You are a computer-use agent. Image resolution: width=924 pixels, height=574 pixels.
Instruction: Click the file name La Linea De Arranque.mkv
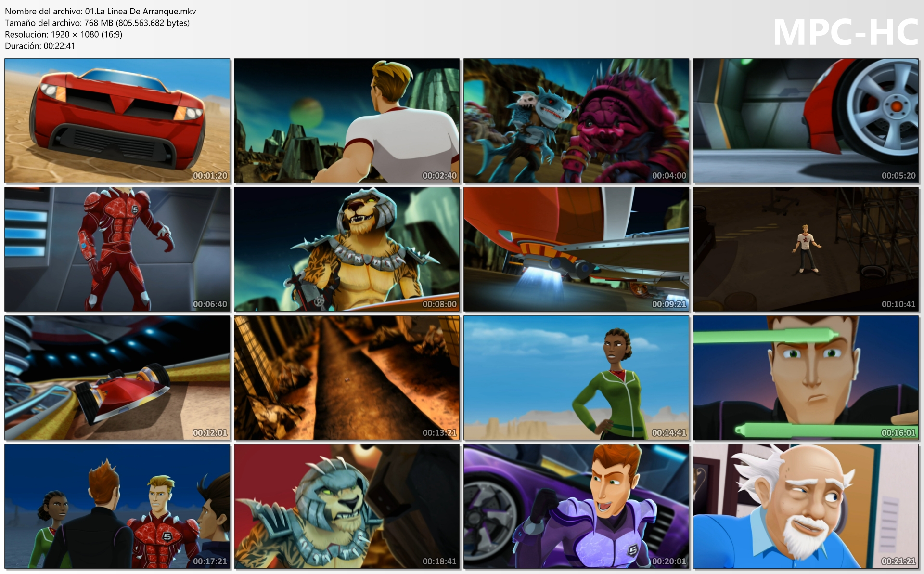[101, 11]
